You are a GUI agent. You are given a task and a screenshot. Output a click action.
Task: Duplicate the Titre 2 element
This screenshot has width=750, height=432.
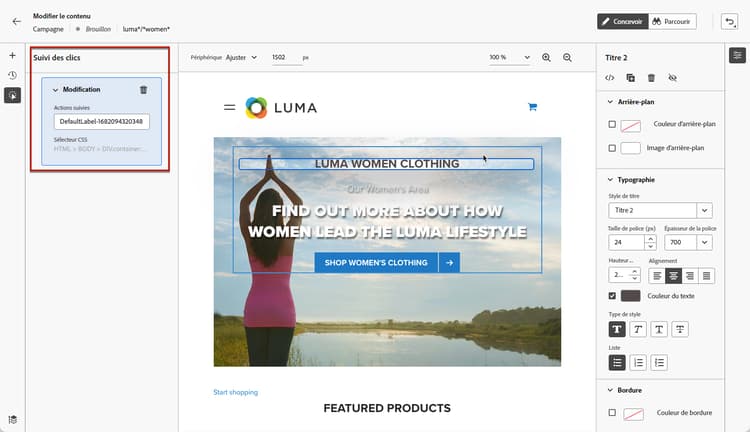click(630, 78)
